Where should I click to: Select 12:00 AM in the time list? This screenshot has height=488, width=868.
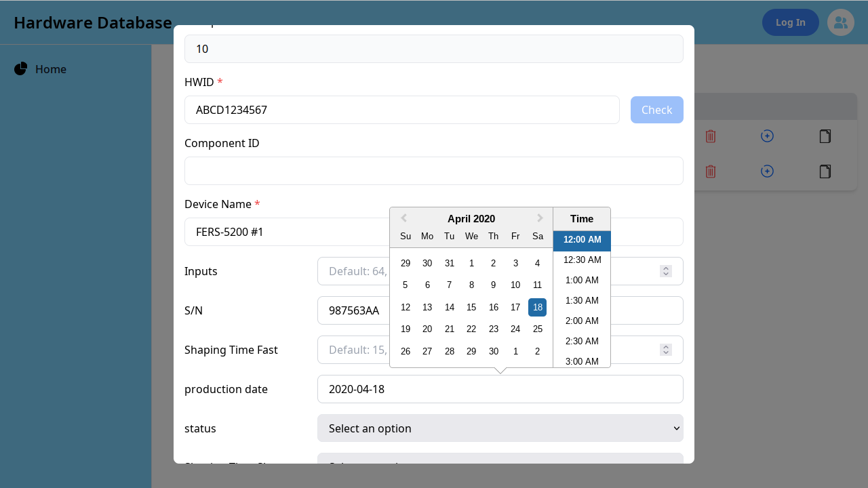[x=582, y=240]
